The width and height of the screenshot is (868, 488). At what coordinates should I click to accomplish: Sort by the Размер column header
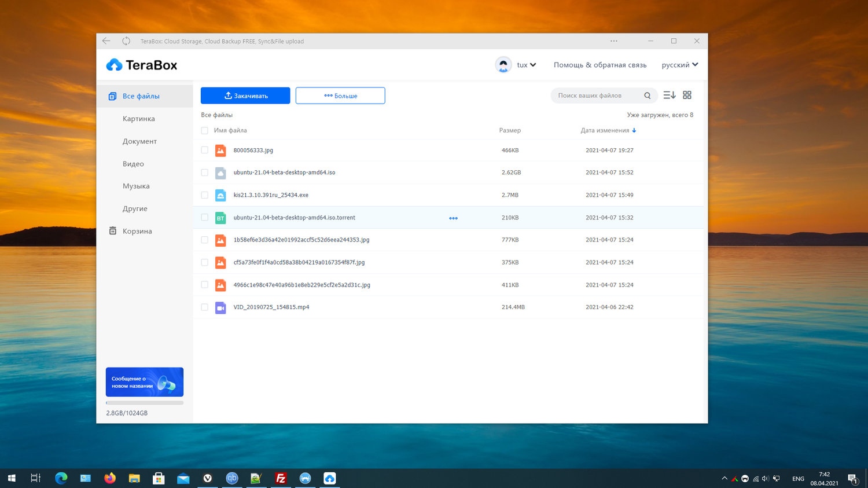510,131
